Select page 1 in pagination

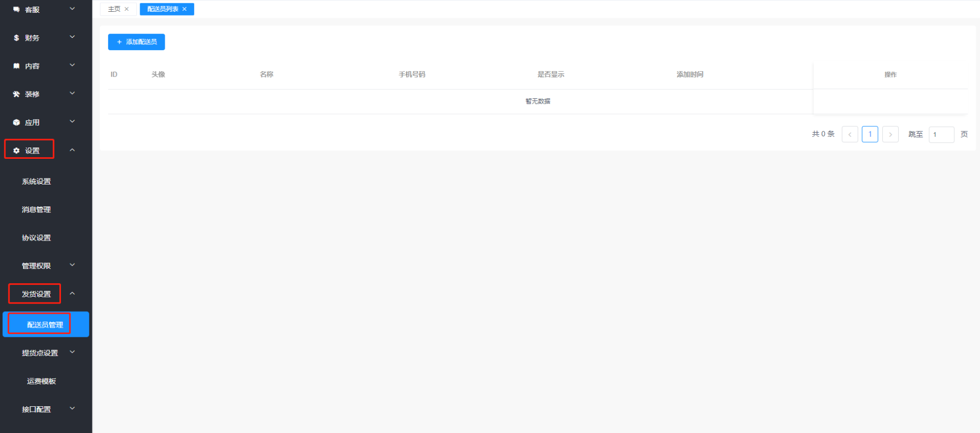[x=870, y=134]
